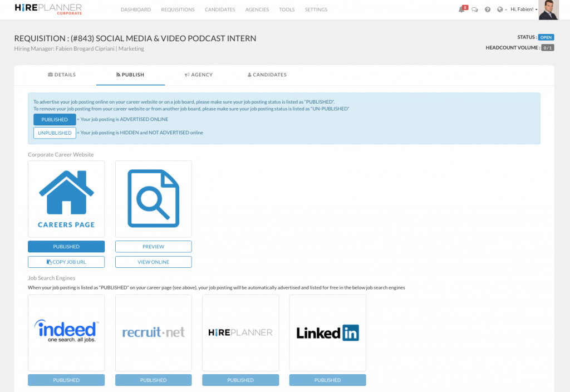The width and height of the screenshot is (570, 392).
Task: Click the HirePlanner Corporate logo in the header
Action: click(x=48, y=9)
